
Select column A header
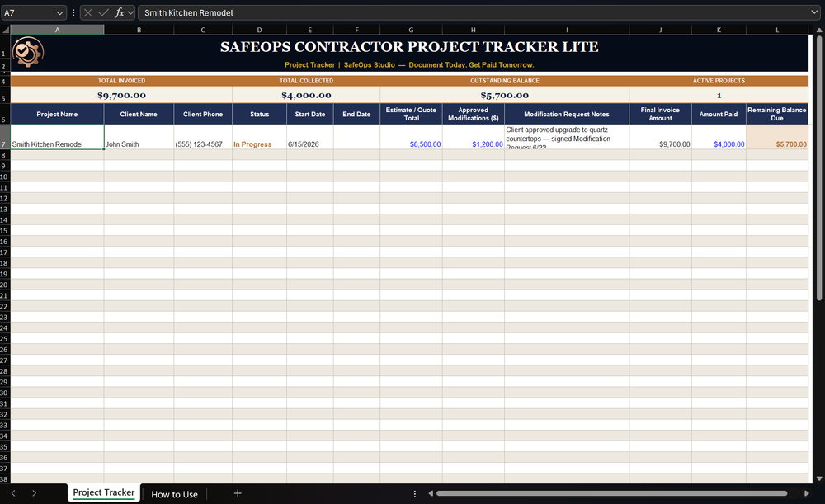click(x=58, y=30)
